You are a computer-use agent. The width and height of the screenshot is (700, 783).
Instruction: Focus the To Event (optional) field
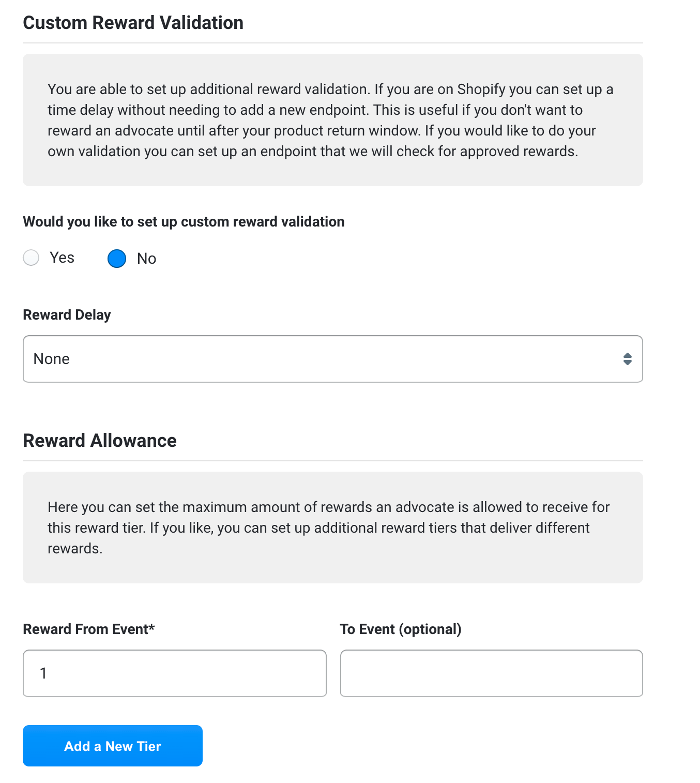(x=492, y=673)
